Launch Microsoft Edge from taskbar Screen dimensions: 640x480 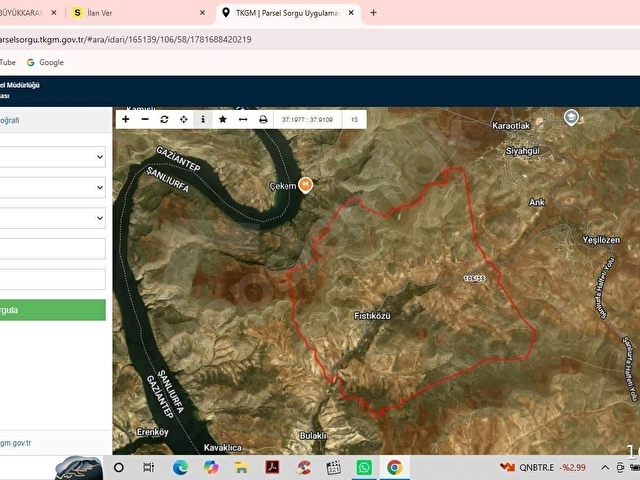click(x=180, y=467)
